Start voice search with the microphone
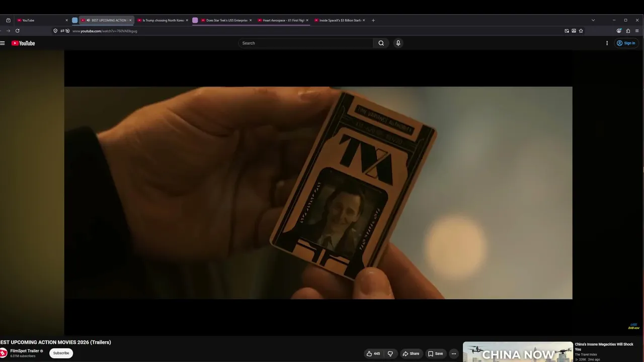644x362 pixels. pyautogui.click(x=398, y=43)
